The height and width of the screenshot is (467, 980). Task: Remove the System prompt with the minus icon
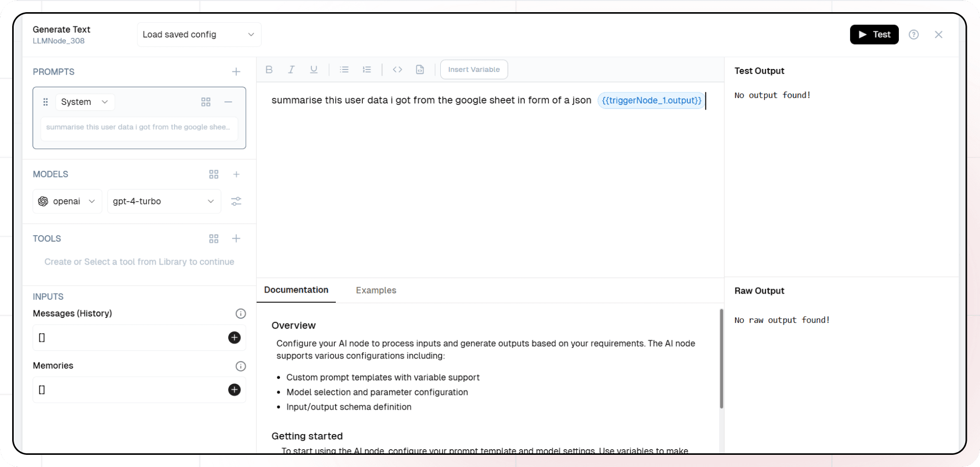pyautogui.click(x=228, y=102)
